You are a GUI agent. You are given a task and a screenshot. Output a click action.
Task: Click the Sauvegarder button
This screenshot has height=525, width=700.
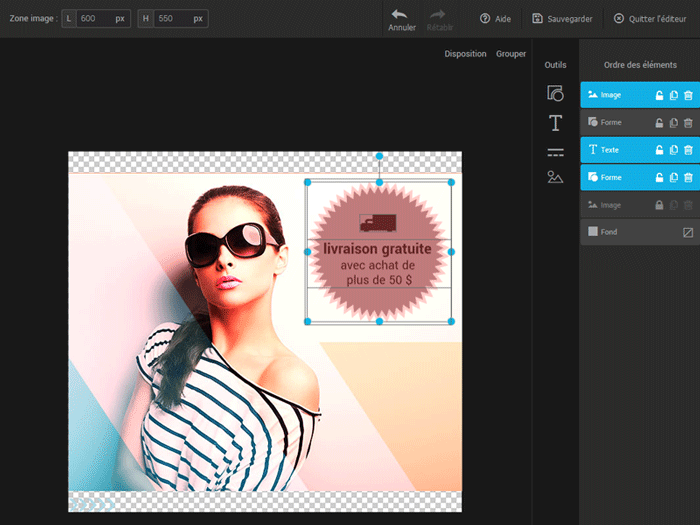coord(565,19)
